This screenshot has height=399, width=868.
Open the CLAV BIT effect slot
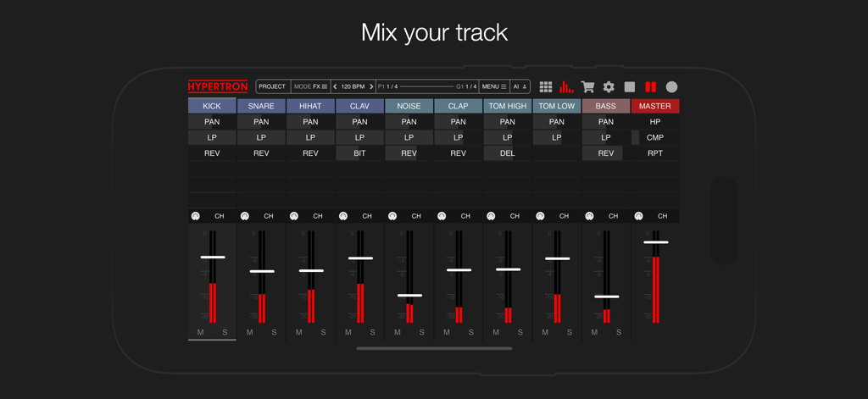359,152
